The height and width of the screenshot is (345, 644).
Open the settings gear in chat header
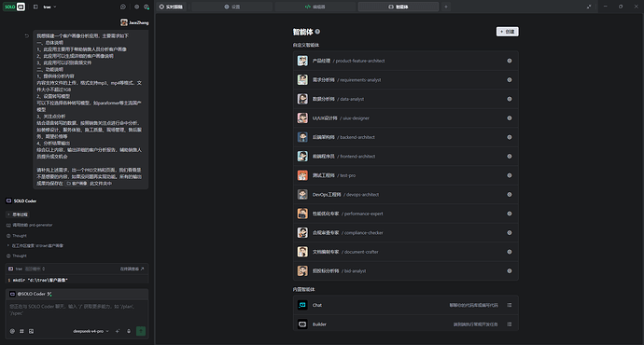(137, 7)
